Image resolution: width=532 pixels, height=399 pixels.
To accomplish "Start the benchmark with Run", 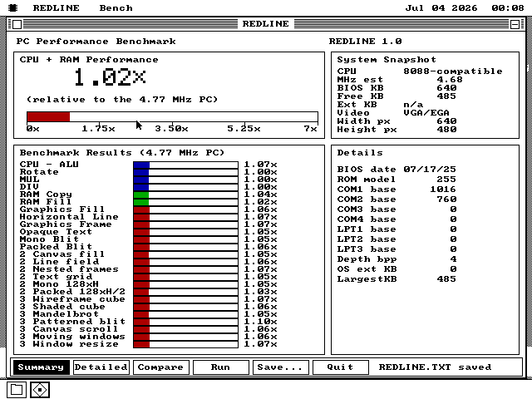I will click(220, 367).
